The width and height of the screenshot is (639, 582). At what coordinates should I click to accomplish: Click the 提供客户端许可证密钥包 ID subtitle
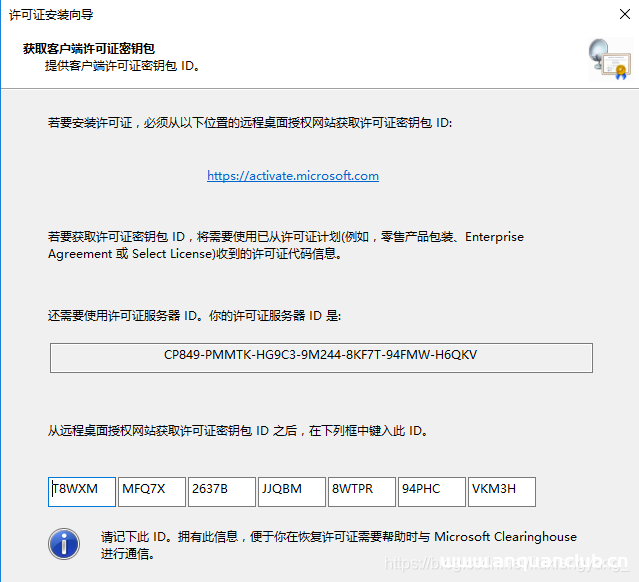tap(122, 66)
